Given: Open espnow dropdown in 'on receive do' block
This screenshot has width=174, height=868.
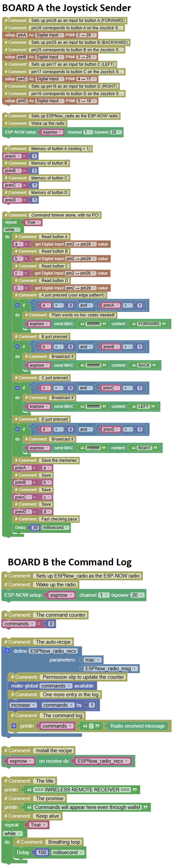Looking at the screenshot, I should tap(21, 761).
